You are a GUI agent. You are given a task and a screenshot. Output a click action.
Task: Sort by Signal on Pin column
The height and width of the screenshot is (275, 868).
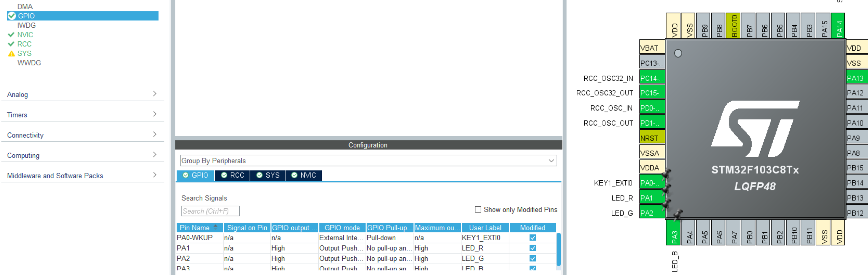247,228
